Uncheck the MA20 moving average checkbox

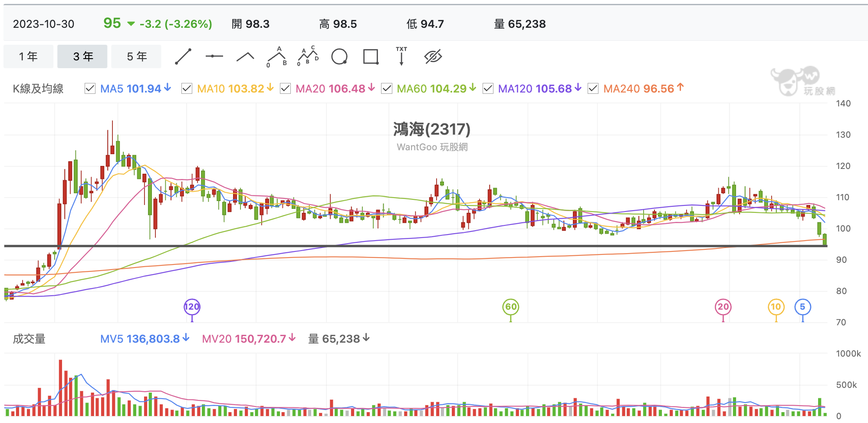(x=285, y=89)
